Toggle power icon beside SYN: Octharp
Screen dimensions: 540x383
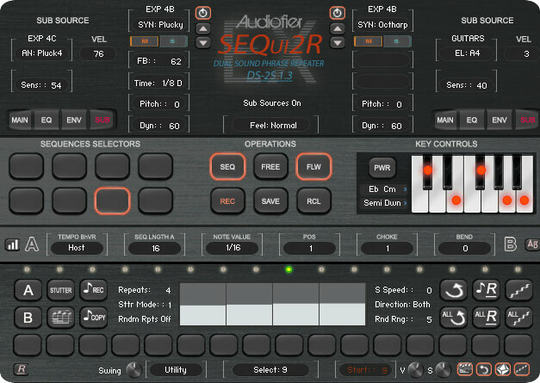(x=337, y=13)
